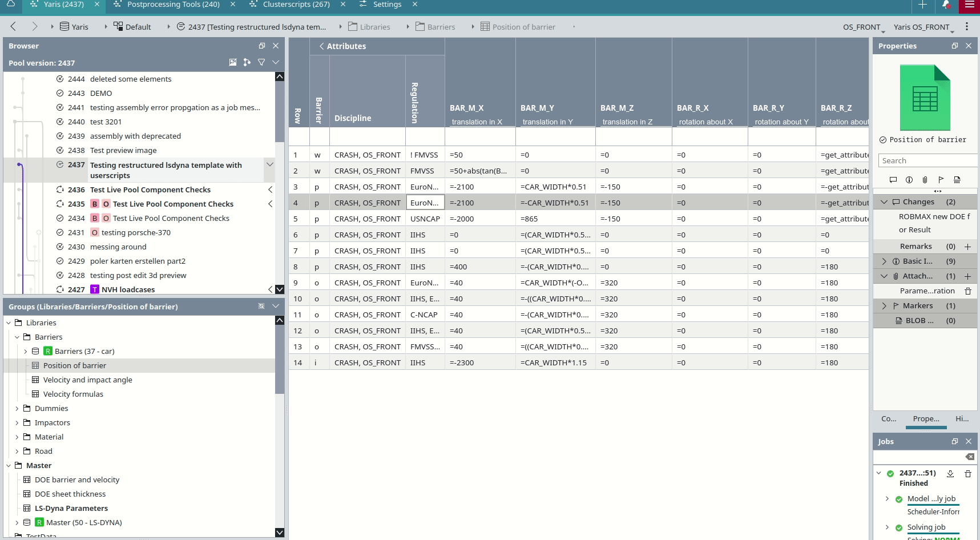Click the Default breadcrumb item
Image resolution: width=980 pixels, height=540 pixels.
pos(132,27)
